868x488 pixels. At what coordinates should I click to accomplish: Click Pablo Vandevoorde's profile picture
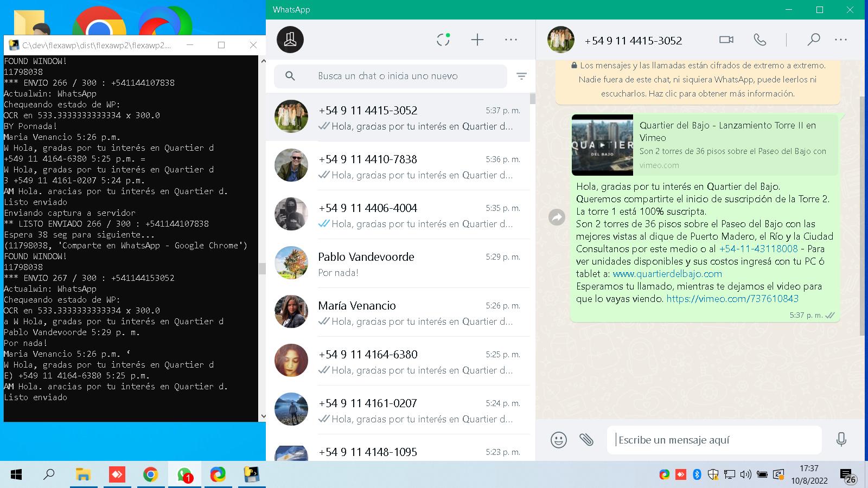(291, 263)
